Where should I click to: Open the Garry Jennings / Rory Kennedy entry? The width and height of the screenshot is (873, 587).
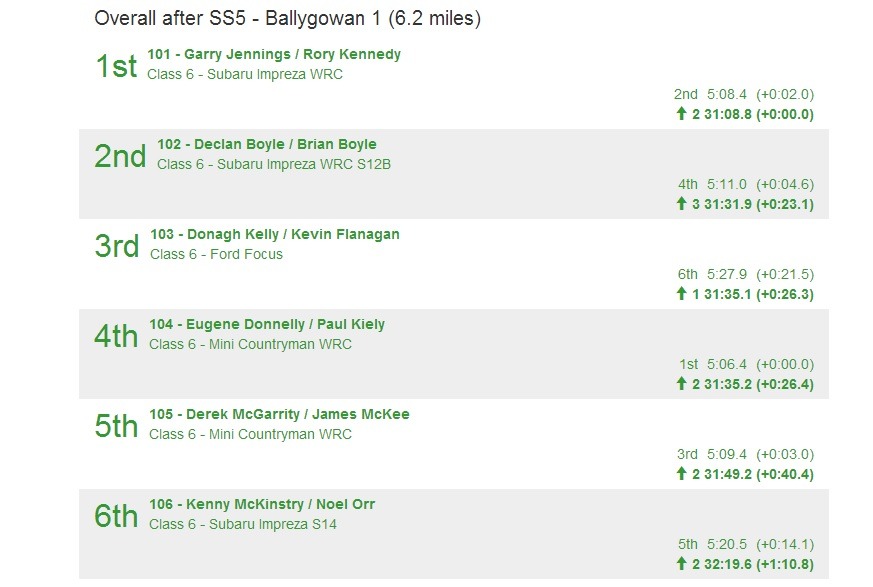coord(273,54)
